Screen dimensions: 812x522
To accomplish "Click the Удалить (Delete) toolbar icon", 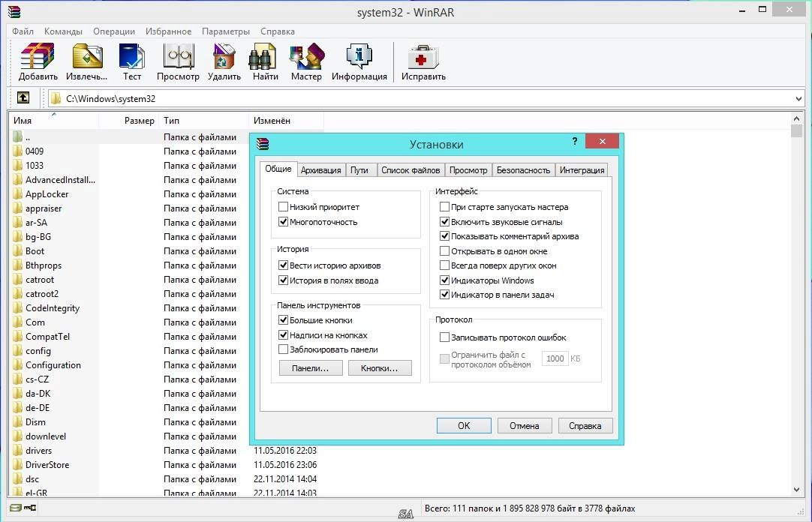I will pyautogui.click(x=224, y=57).
